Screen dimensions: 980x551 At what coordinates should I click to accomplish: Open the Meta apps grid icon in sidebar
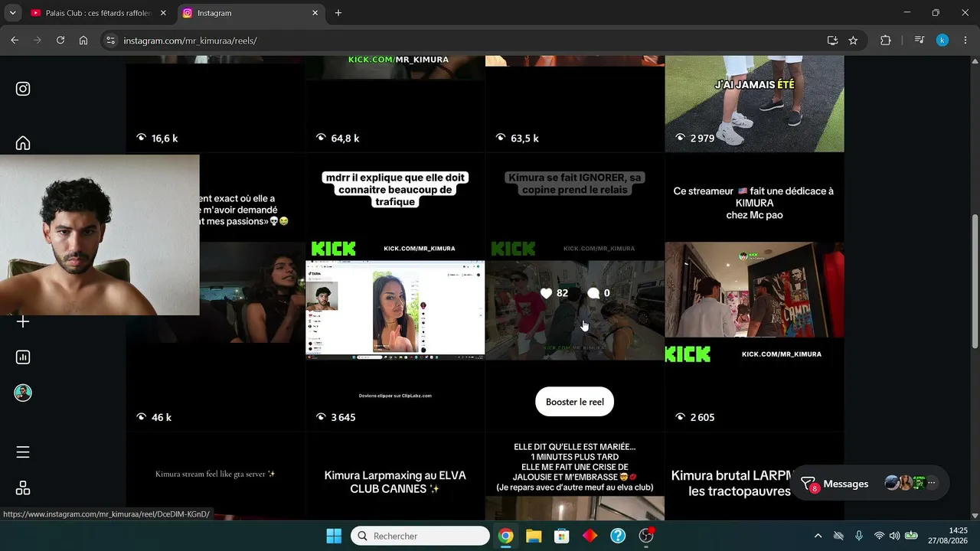click(23, 488)
